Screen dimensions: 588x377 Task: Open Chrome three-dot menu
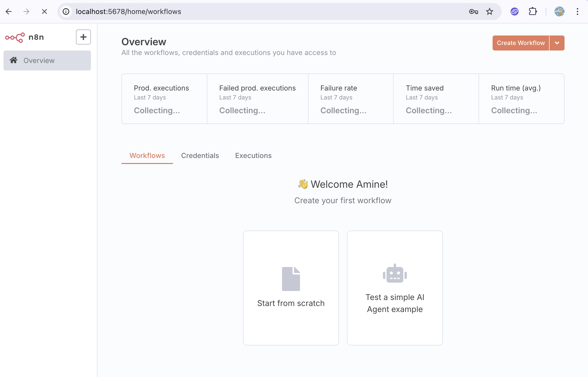[578, 11]
